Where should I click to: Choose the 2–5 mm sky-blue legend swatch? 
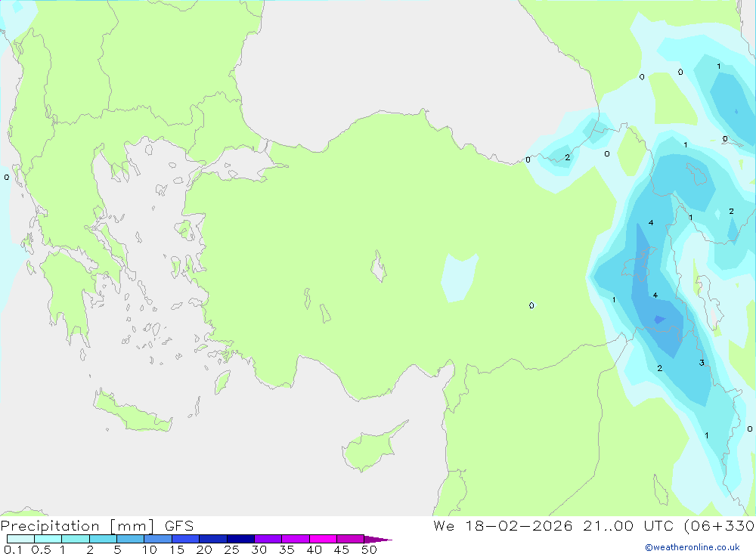click(103, 539)
